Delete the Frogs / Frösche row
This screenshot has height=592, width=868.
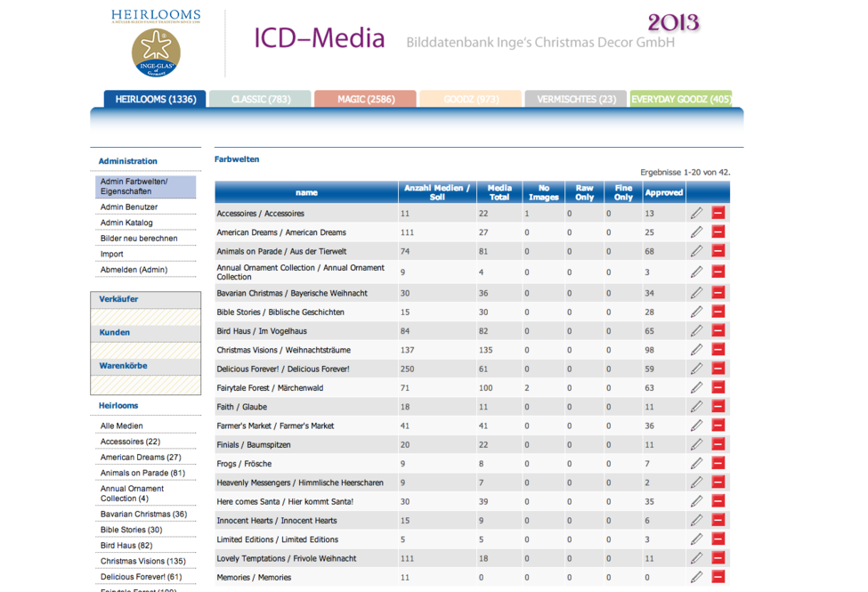pyautogui.click(x=718, y=464)
